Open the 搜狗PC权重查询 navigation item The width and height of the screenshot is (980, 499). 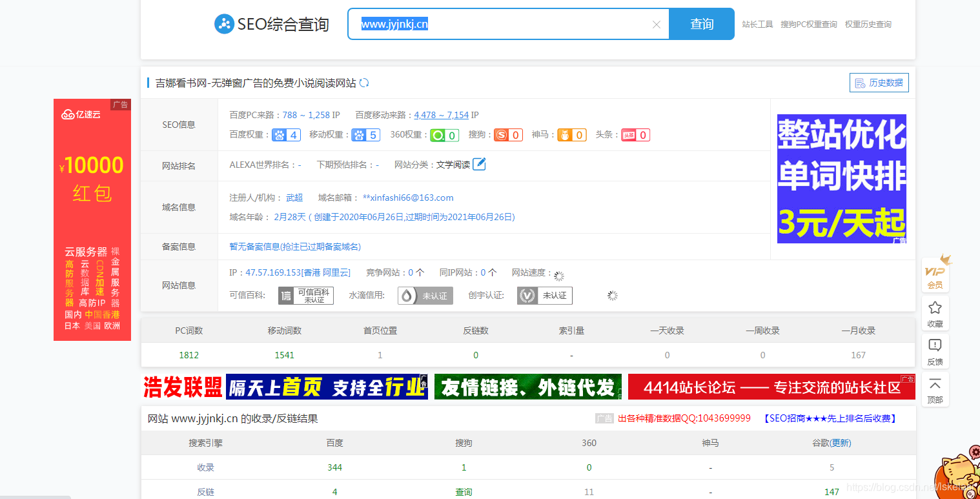coord(809,23)
